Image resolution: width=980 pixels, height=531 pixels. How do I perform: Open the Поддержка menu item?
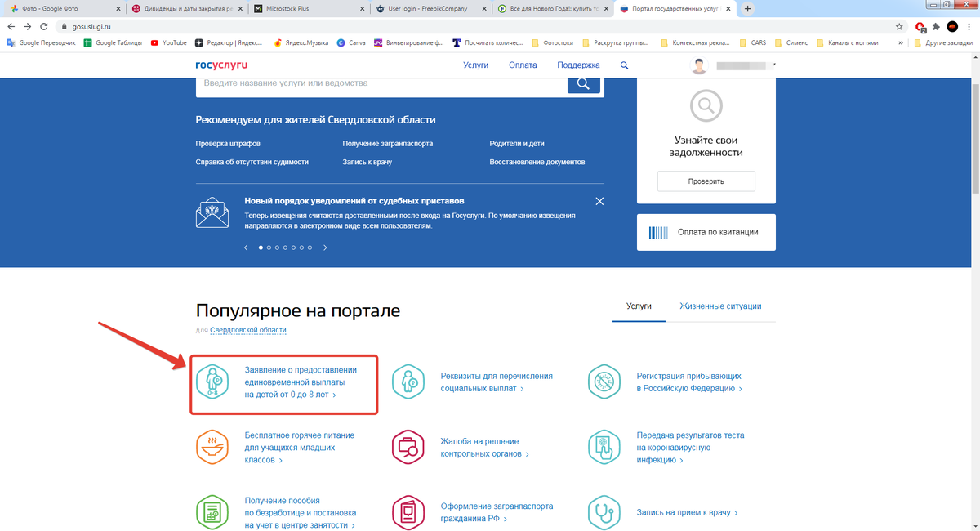coord(579,65)
